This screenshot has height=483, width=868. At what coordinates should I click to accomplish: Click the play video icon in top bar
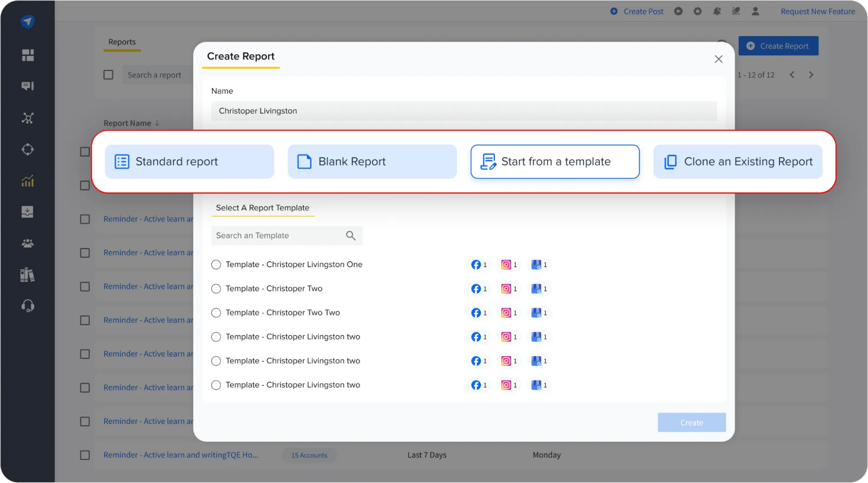point(678,11)
